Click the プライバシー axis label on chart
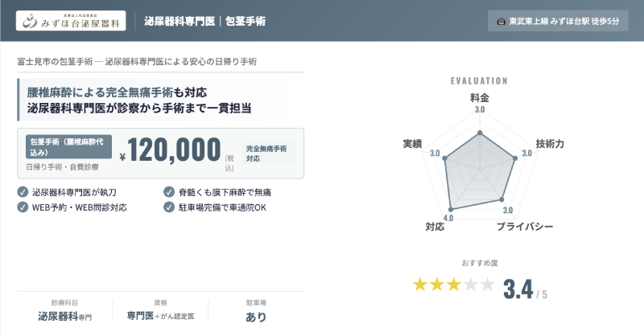Screen dimensions: 644x336 [x=524, y=227]
